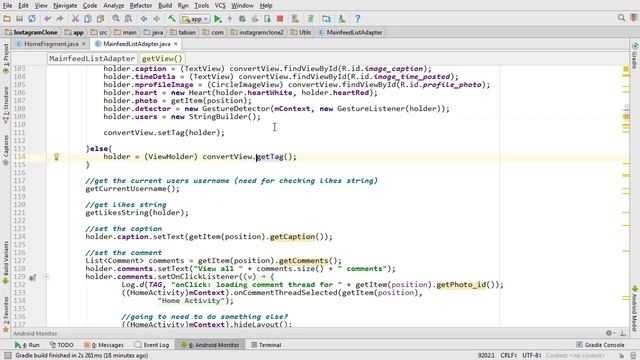This screenshot has height=360, width=640.
Task: Click the Cut scissors icon
Action: (75, 19)
